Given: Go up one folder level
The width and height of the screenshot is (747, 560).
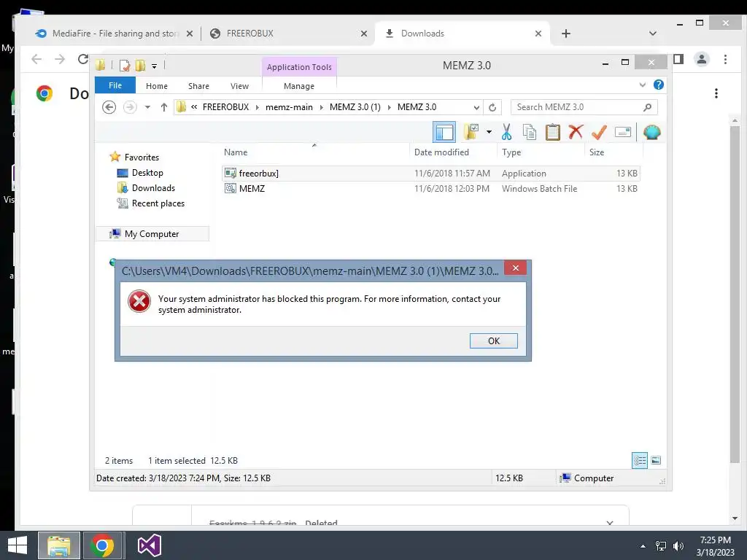Looking at the screenshot, I should (x=164, y=107).
